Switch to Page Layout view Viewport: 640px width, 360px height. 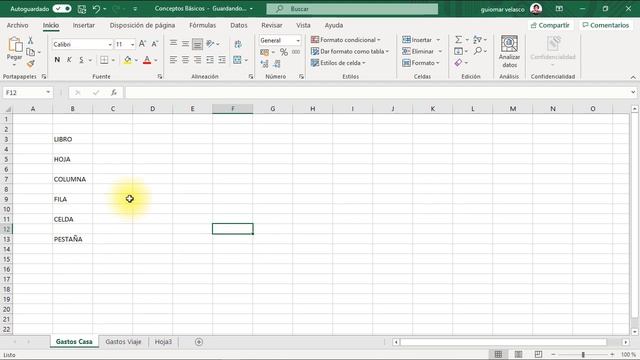point(518,354)
